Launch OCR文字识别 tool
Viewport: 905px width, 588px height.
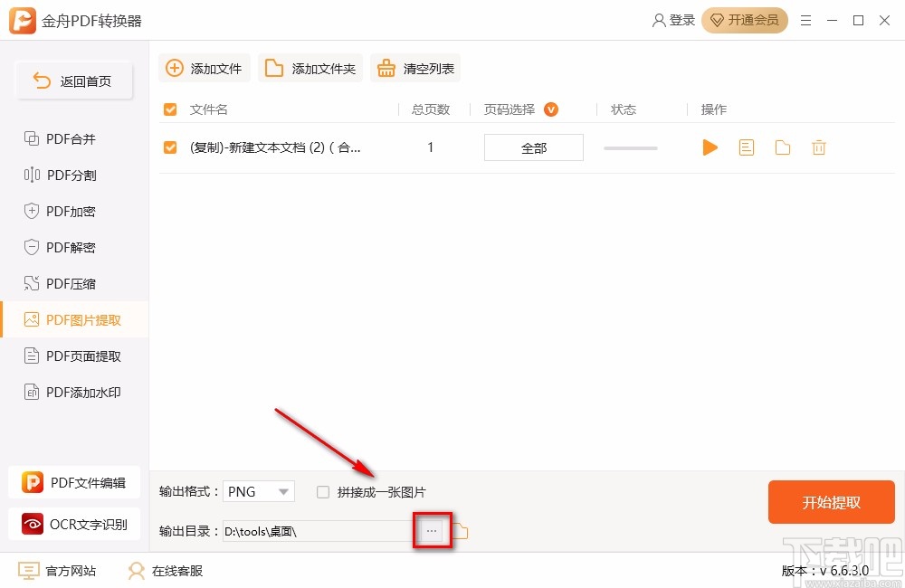[x=74, y=524]
